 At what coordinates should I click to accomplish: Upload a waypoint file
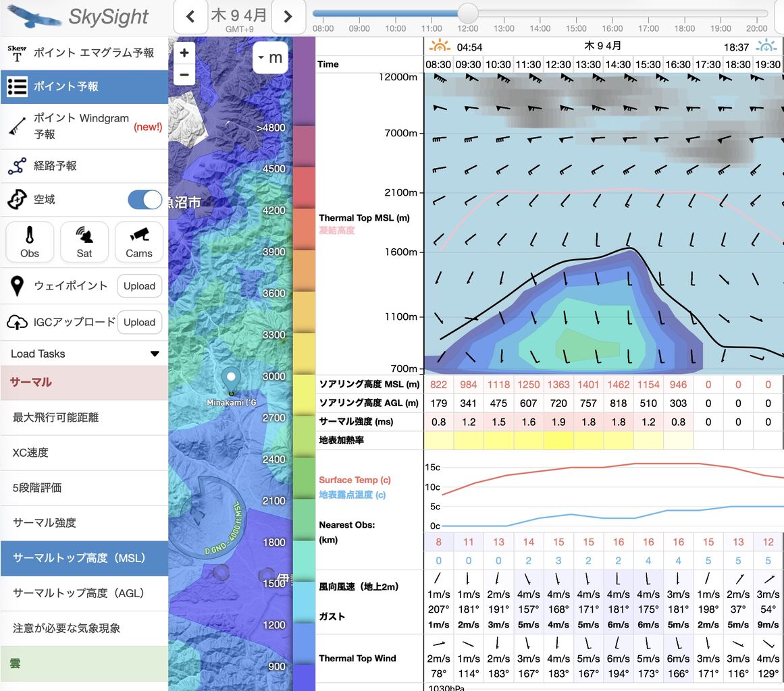click(140, 286)
